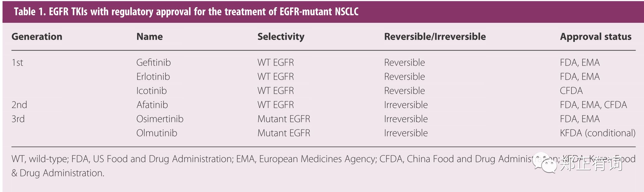Click the Icotinib entry
644x192 pixels.
click(151, 91)
